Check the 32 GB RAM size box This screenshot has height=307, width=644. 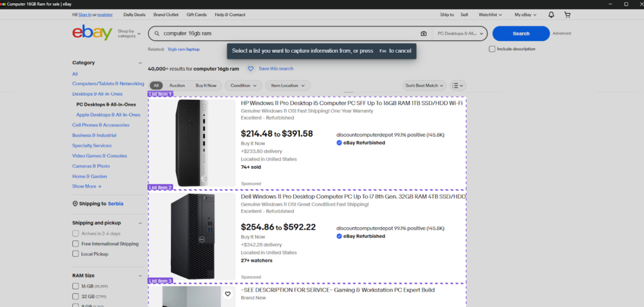coord(75,296)
